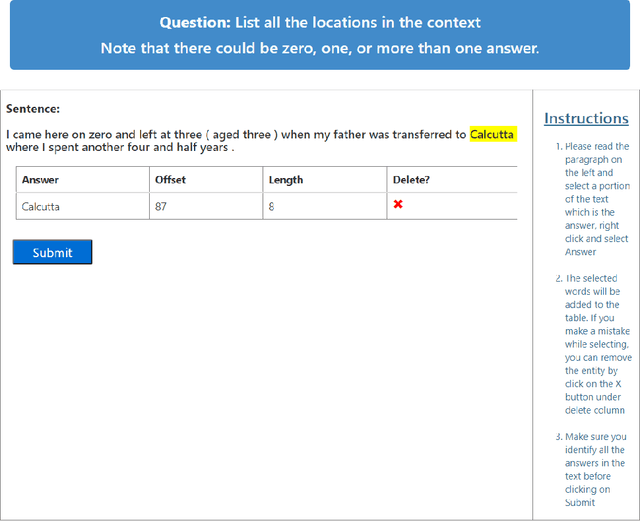Click the Sentence: label
This screenshot has width=640, height=521.
pos(33,108)
